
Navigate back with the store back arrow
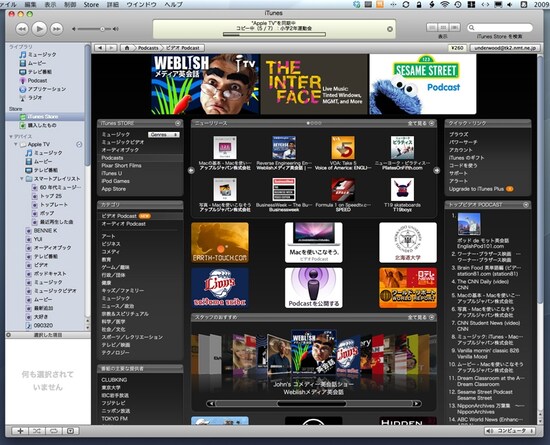100,48
